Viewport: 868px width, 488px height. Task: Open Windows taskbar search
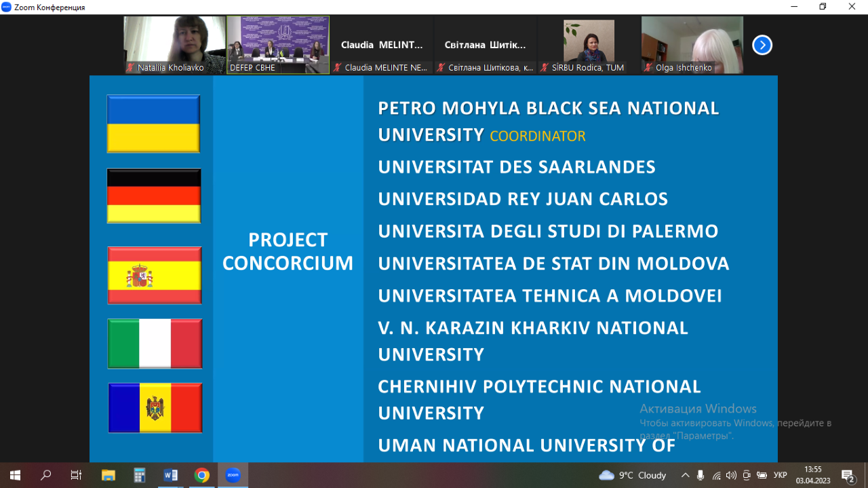point(46,475)
